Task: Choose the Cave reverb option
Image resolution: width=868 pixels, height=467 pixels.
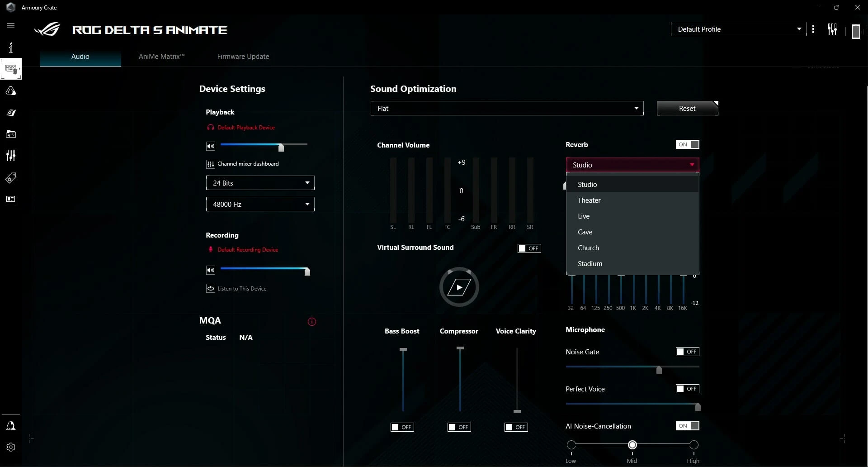Action: (632, 232)
